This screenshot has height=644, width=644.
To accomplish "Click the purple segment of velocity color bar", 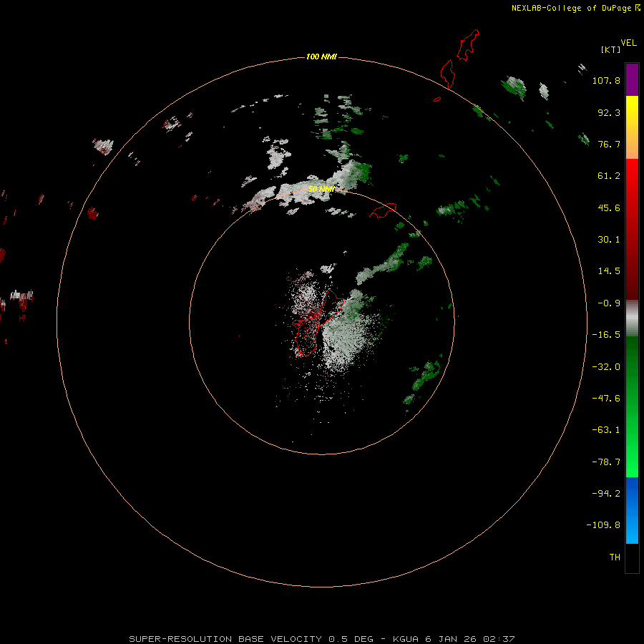I will (x=632, y=79).
